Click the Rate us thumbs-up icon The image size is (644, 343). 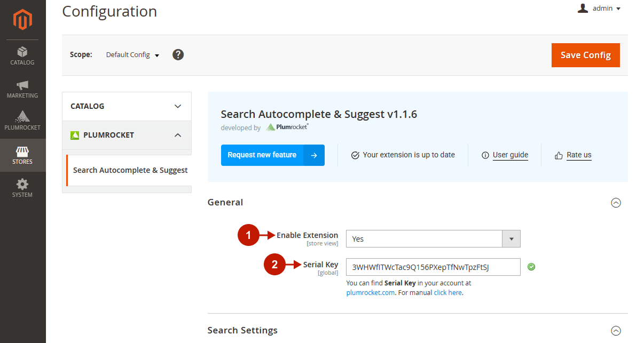[559, 155]
